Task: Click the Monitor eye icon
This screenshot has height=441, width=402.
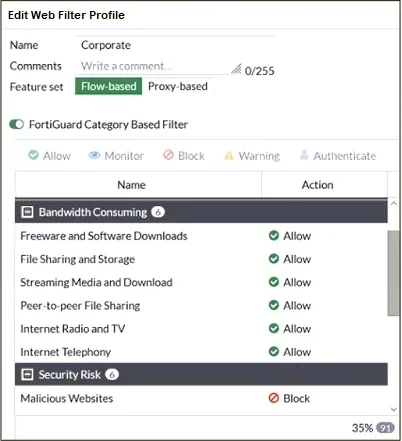Action: pyautogui.click(x=94, y=155)
